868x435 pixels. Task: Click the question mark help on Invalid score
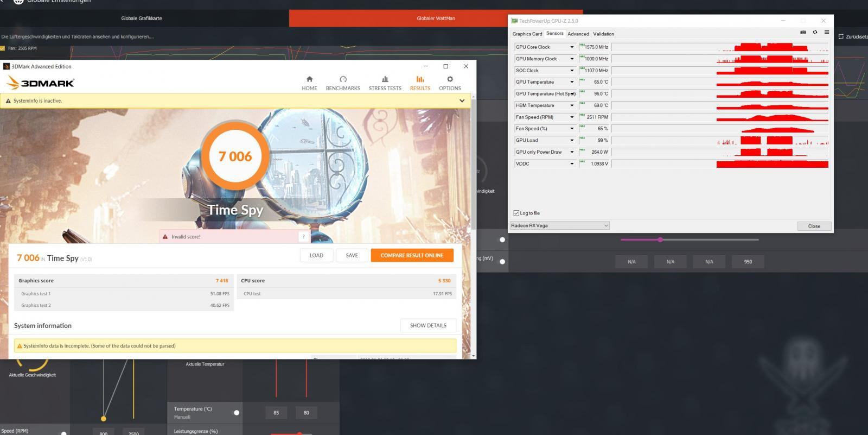[303, 236]
